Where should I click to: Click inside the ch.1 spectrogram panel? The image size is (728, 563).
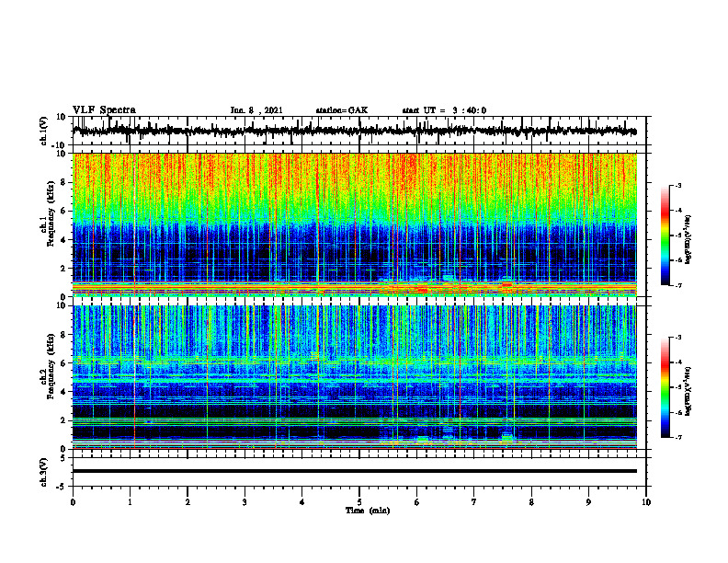pos(354,224)
